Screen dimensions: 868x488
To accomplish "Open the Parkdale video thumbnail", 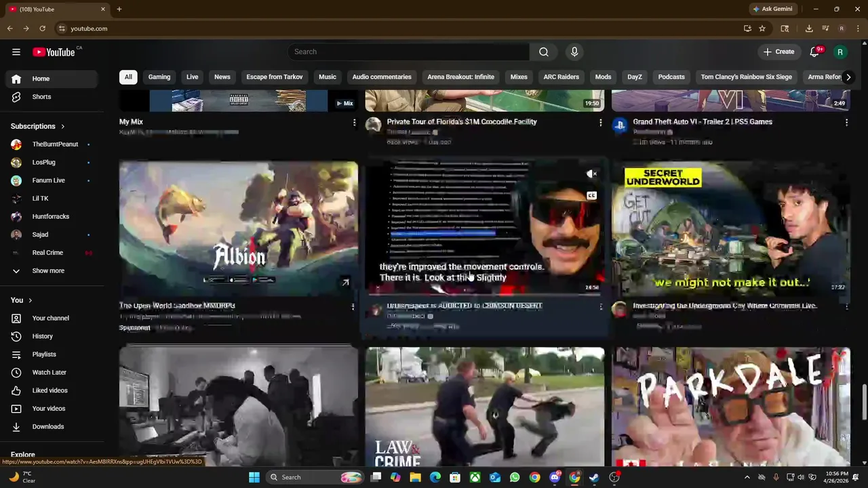I will tap(731, 407).
